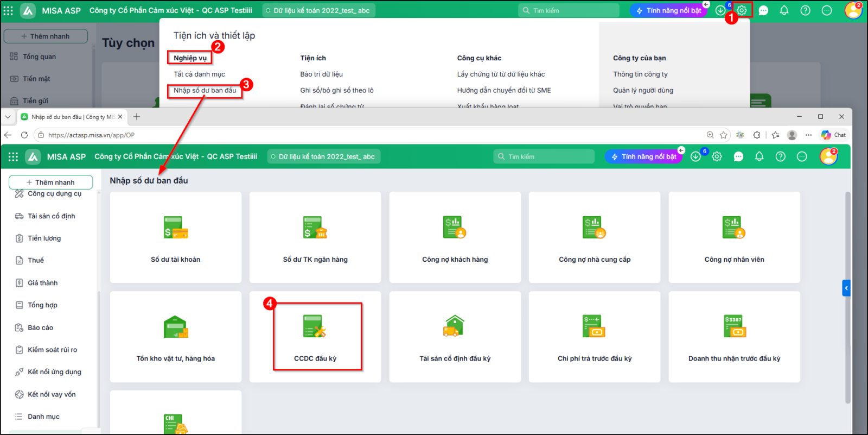The image size is (868, 435).
Task: Expand the Dữ liệu kế toán dropdown in browser window
Action: point(324,156)
